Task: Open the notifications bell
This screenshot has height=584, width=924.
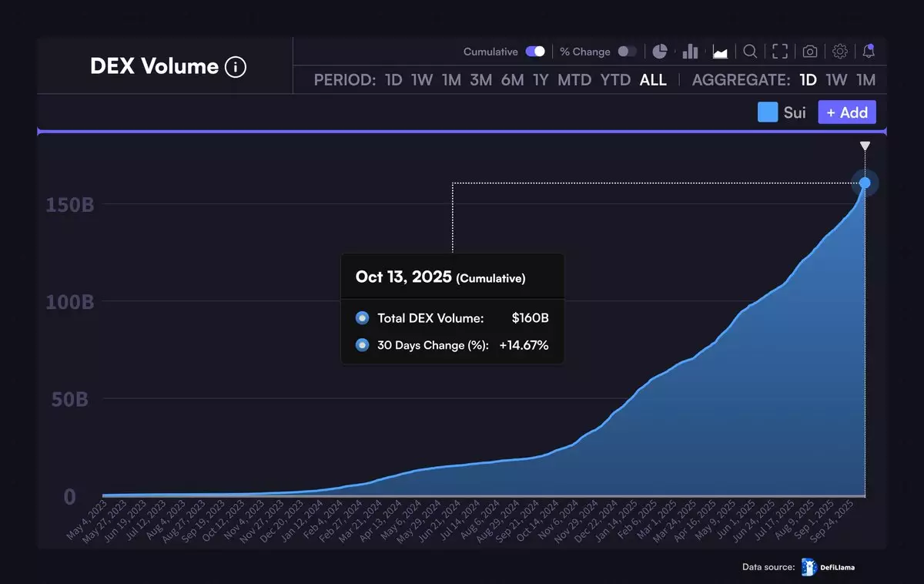Action: click(869, 52)
